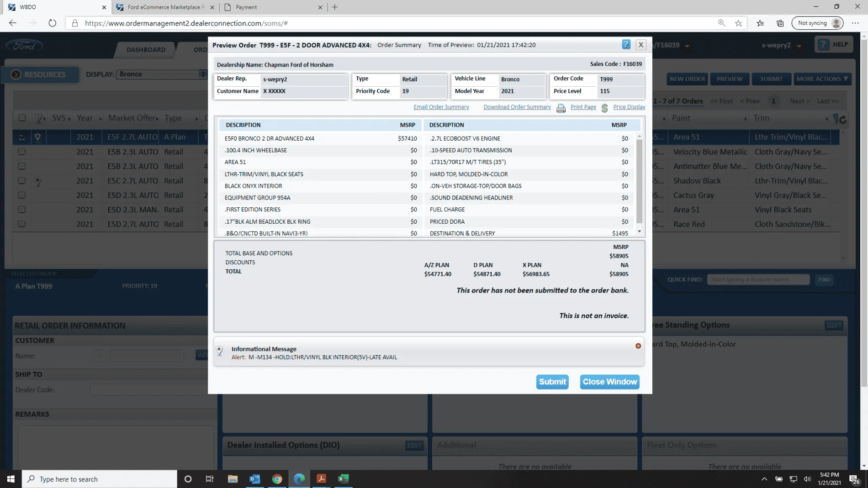Open File Explorer from the taskbar

tap(233, 478)
